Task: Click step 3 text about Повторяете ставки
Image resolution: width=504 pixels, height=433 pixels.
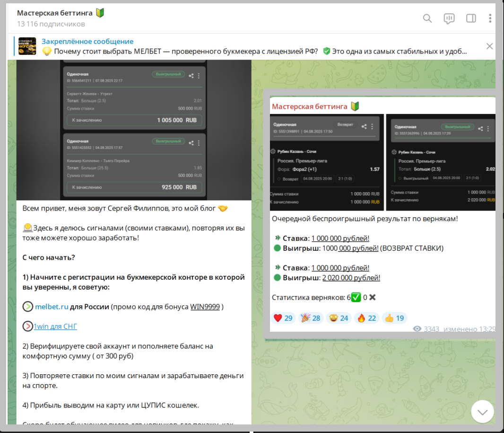Action: point(133,380)
